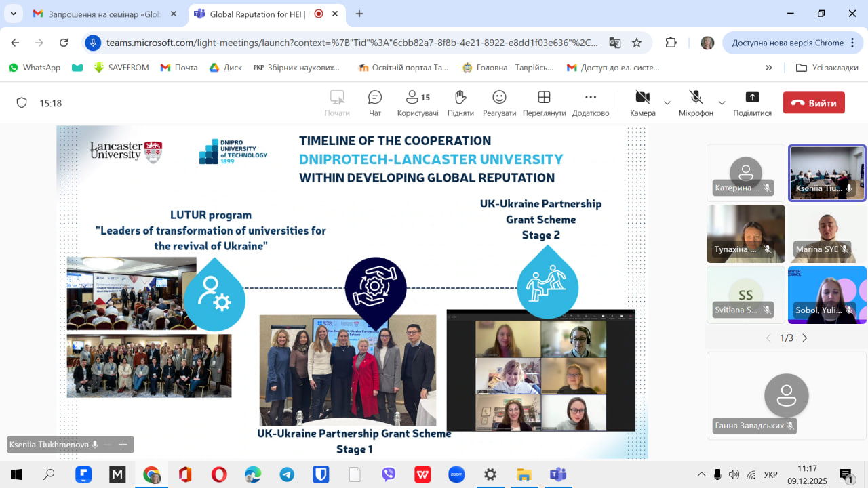Select Kseniia Tiukhmenova video tile
This screenshot has width=868, height=488.
pos(827,173)
